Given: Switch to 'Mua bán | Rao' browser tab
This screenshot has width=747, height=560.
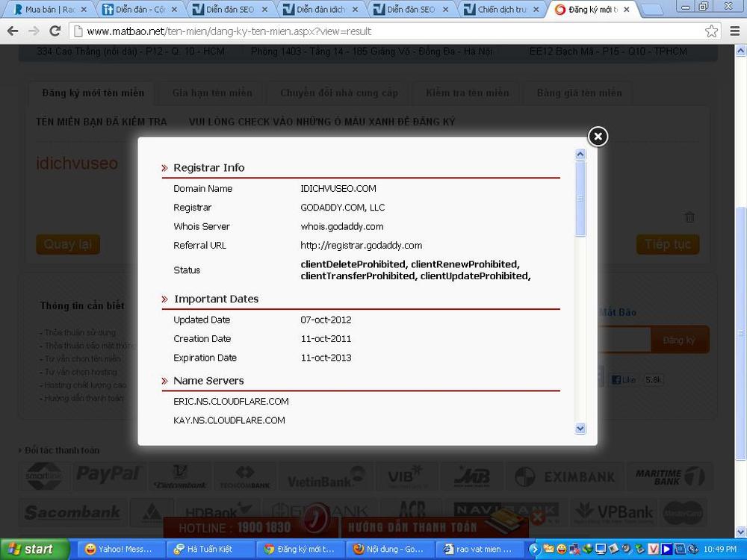Looking at the screenshot, I should pos(51,9).
